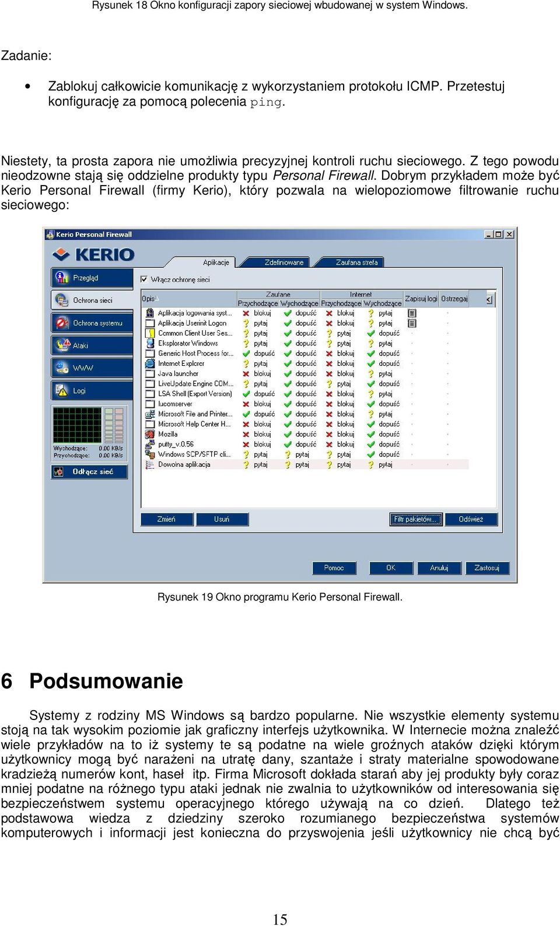Click the Ostrzegaj column header

(454, 299)
